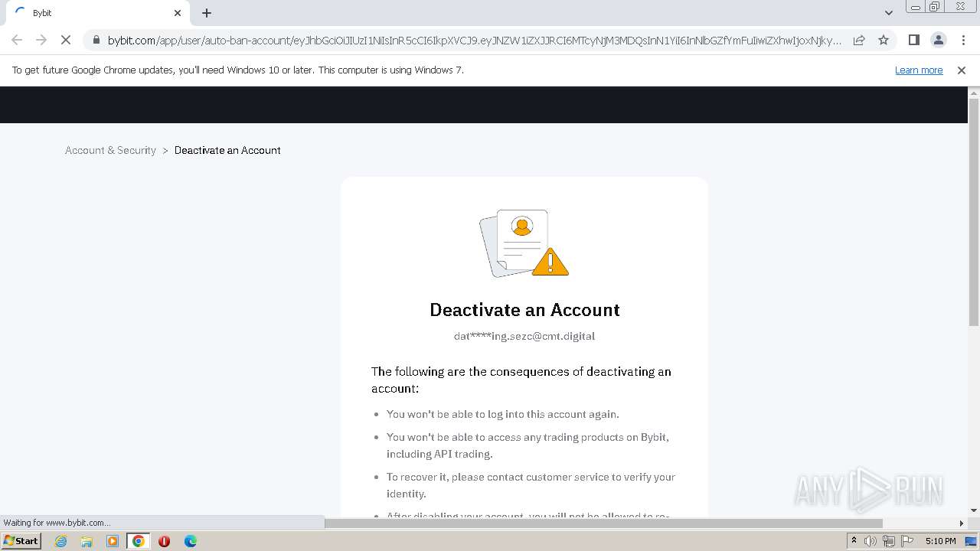Open the volume tray icon
Image resolution: width=980 pixels, height=551 pixels.
tap(871, 541)
